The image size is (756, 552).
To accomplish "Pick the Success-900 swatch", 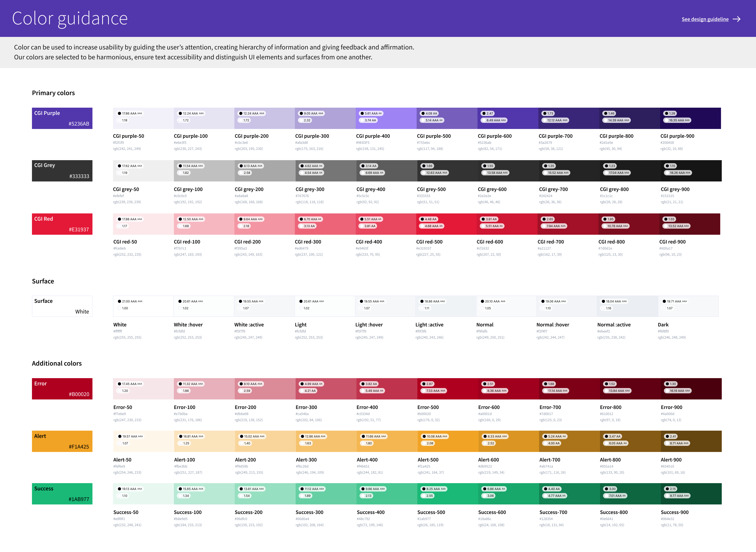I will click(691, 494).
